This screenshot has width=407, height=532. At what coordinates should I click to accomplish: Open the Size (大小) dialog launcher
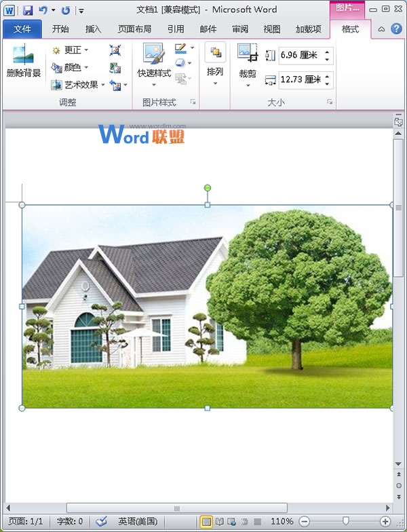(330, 102)
